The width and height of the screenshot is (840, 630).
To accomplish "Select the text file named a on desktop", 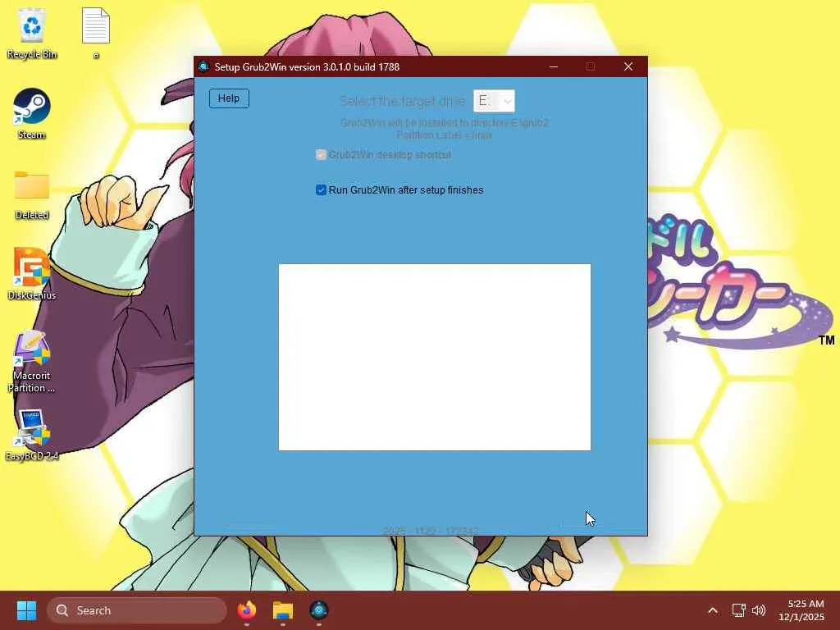I will 96,33.
